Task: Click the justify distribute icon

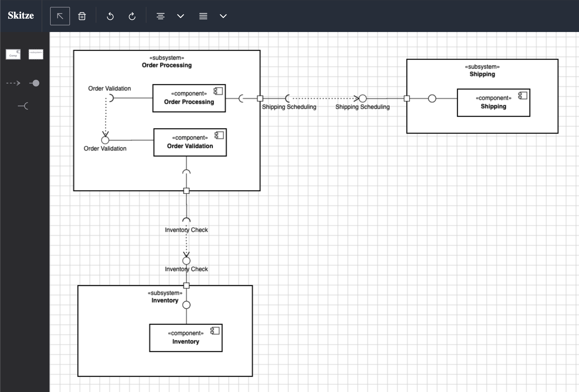Action: click(x=203, y=16)
